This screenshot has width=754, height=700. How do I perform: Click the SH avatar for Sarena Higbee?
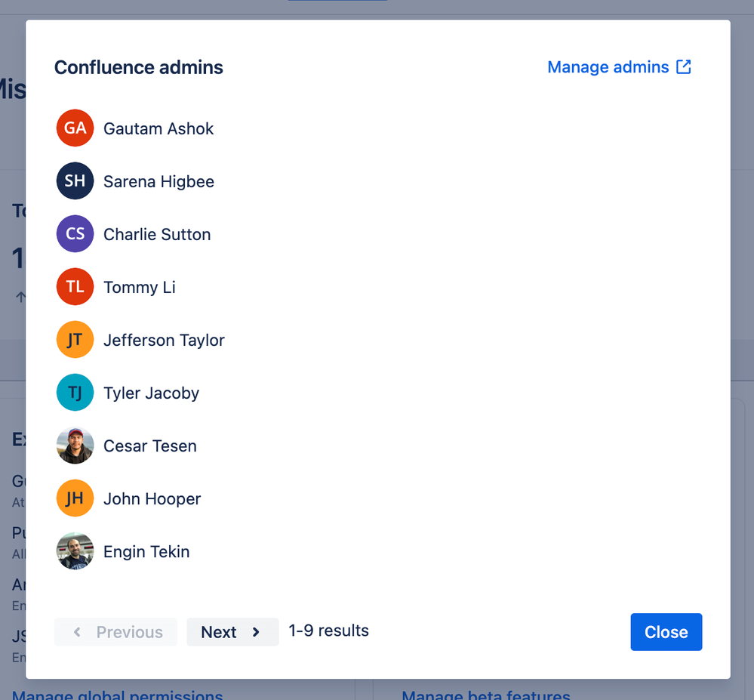[x=75, y=181]
